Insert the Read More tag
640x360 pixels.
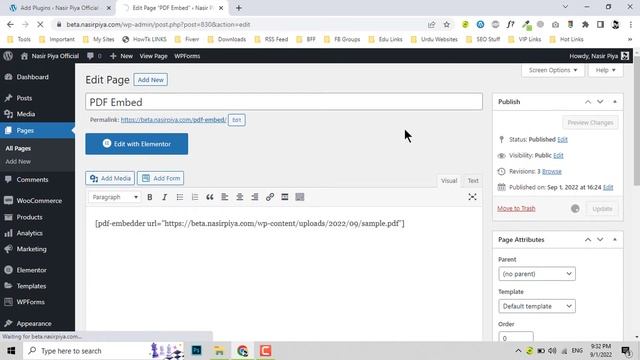pos(284,197)
